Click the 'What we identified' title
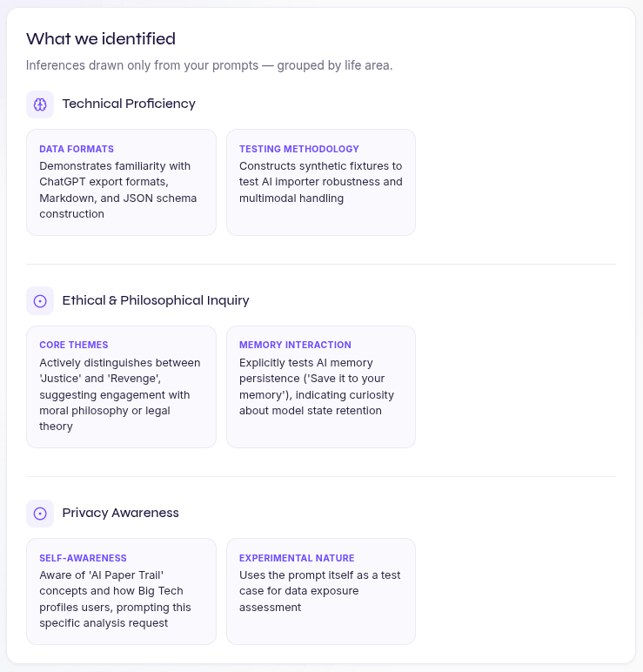This screenshot has height=672, width=643. click(101, 38)
